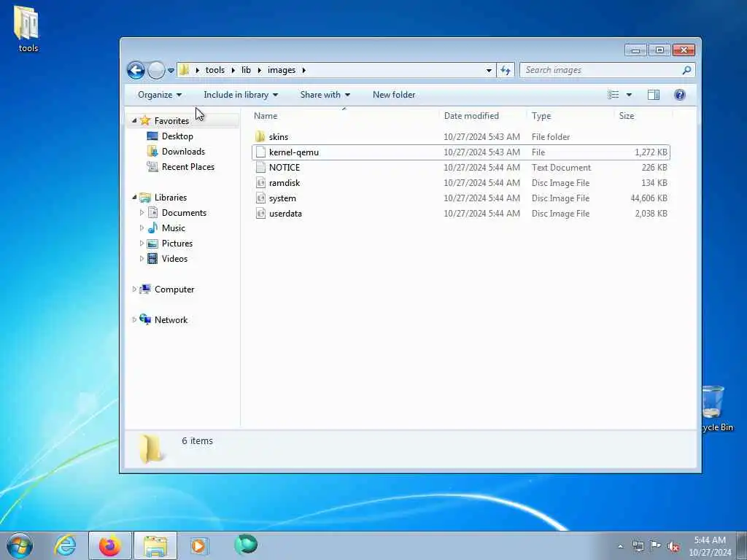The width and height of the screenshot is (747, 560).
Task: Select Favorites in navigation pane
Action: point(171,121)
